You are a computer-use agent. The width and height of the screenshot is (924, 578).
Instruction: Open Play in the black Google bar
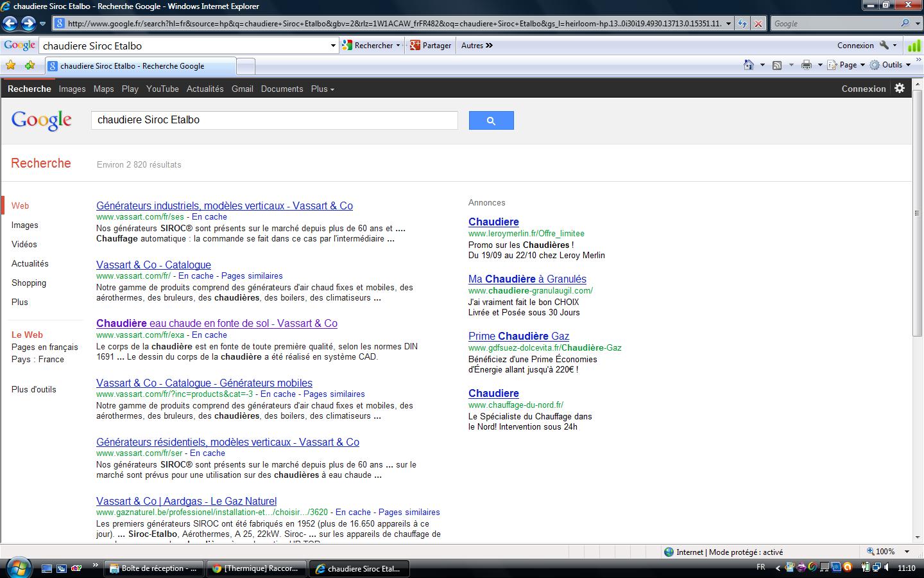pos(130,89)
